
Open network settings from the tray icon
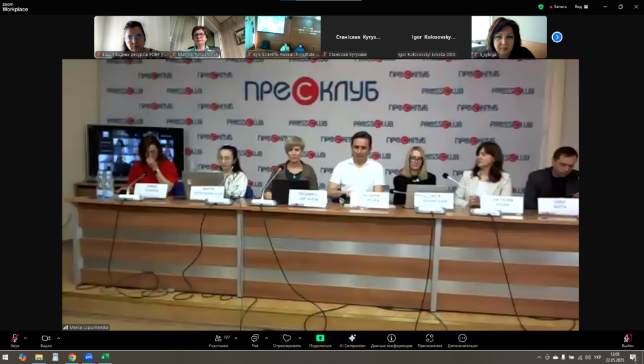[579, 358]
